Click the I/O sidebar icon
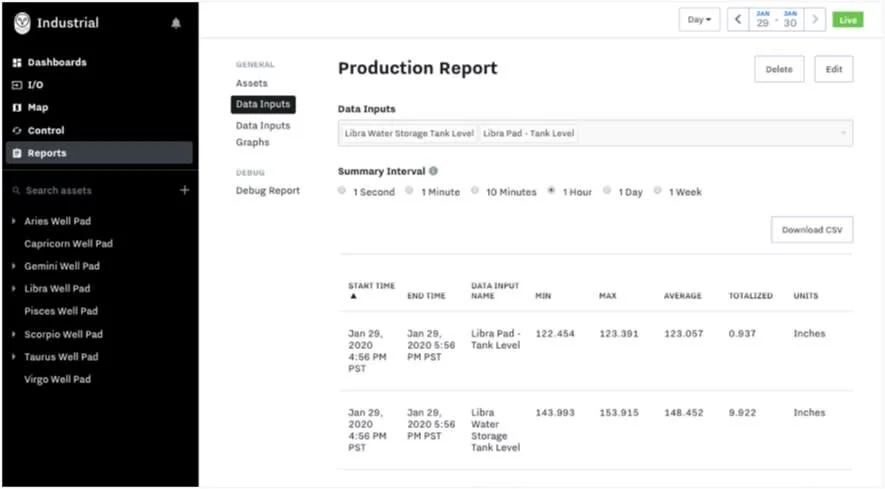 17,85
